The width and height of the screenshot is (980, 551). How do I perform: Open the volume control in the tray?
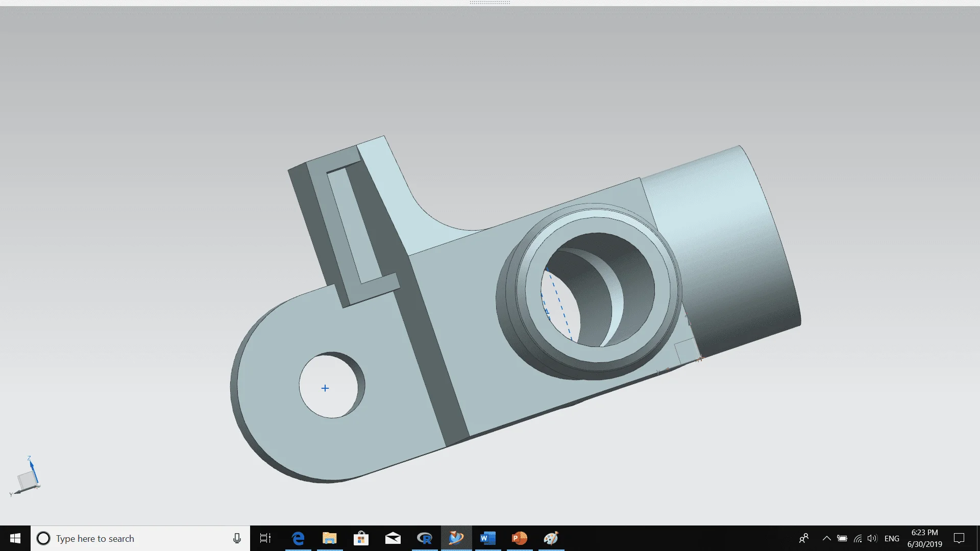[872, 538]
